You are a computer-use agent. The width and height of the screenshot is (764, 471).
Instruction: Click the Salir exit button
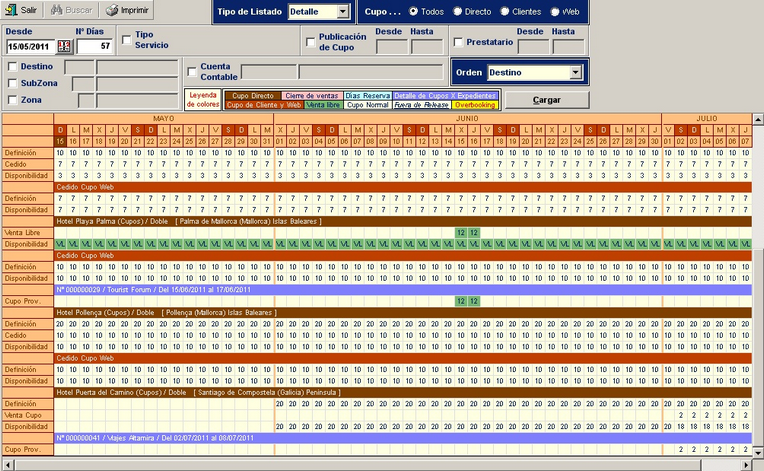click(22, 10)
